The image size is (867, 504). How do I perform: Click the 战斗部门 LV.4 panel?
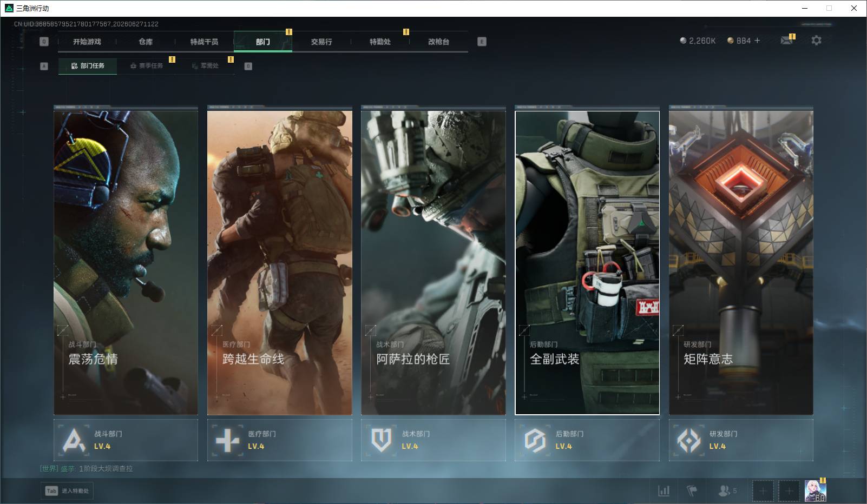[126, 440]
